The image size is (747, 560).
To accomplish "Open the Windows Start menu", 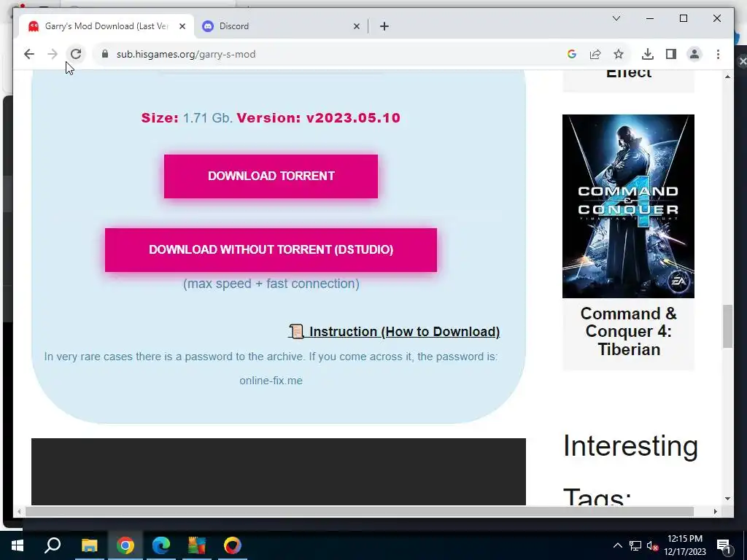I will 18,545.
